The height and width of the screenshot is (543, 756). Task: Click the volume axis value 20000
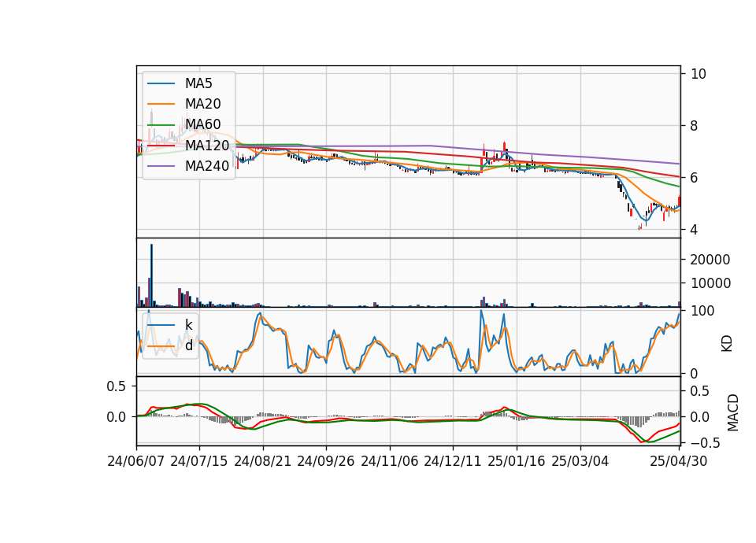click(x=710, y=260)
